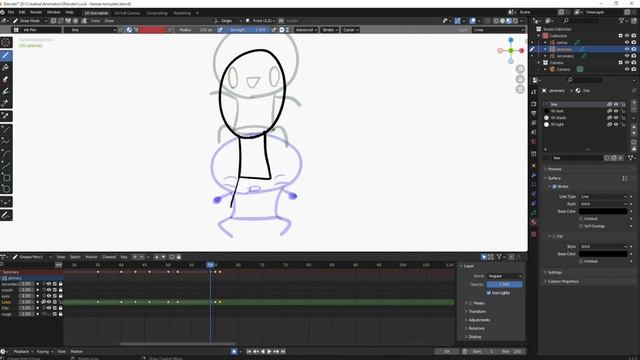This screenshot has width=640, height=360.
Task: Toggle camera view button in viewport
Action: (x=520, y=89)
